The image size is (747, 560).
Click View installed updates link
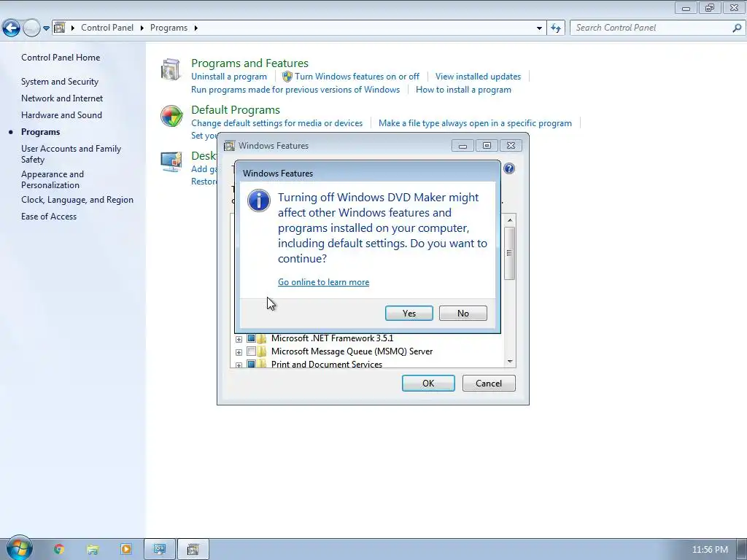[x=478, y=76]
